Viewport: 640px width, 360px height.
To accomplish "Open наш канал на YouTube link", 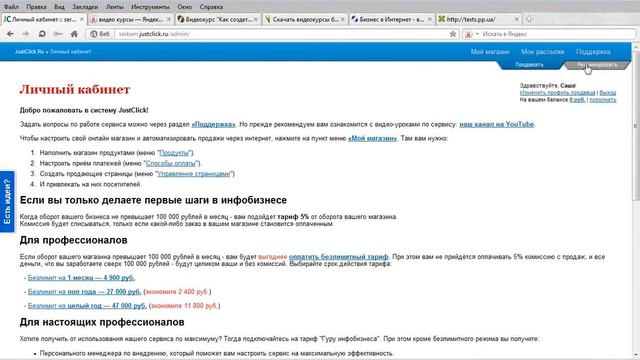I will pyautogui.click(x=497, y=124).
